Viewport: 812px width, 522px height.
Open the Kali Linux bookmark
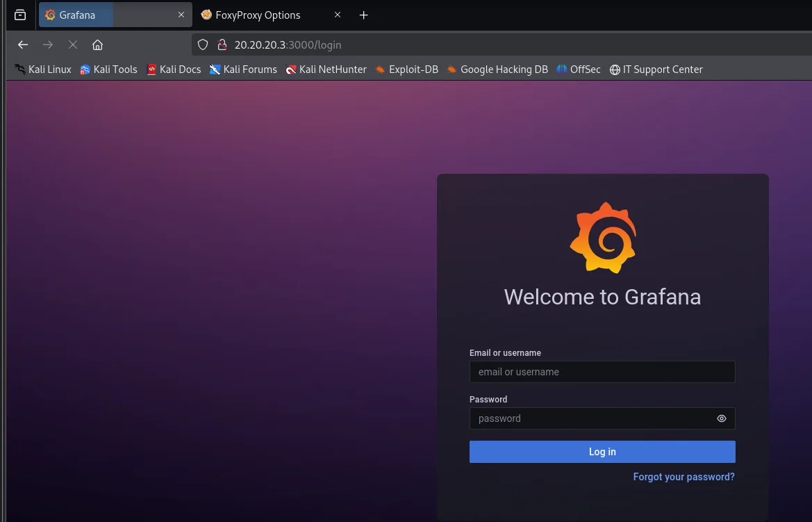(x=43, y=70)
